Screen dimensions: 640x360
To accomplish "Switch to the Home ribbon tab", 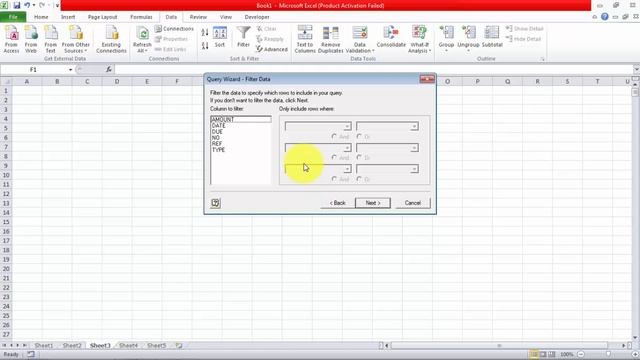I will click(41, 17).
